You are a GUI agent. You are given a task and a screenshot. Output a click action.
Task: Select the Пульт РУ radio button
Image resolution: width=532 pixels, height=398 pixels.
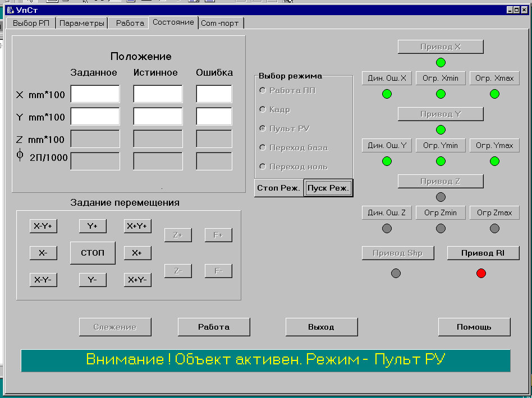(x=285, y=128)
